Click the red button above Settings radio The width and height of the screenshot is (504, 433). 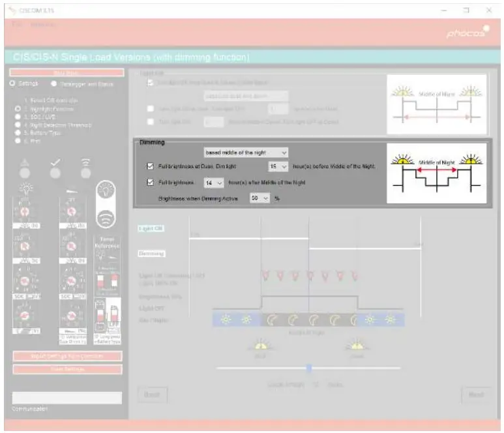click(67, 72)
